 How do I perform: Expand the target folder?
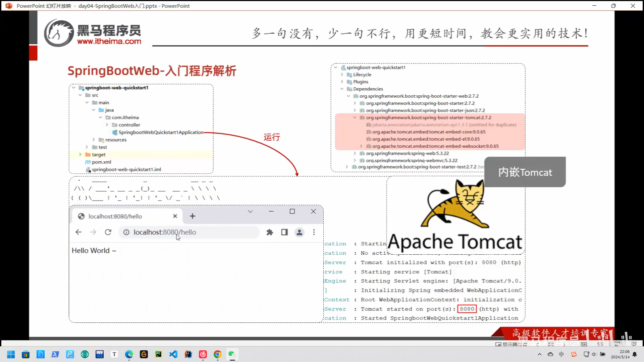[x=80, y=155]
